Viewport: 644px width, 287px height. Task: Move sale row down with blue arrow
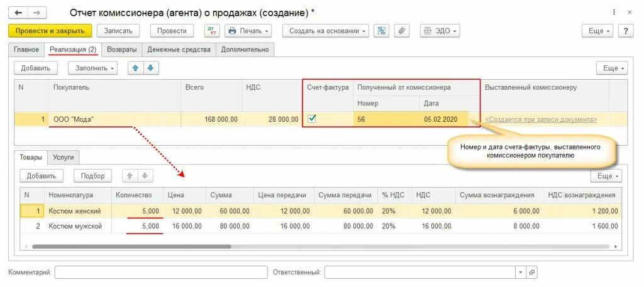tap(151, 68)
